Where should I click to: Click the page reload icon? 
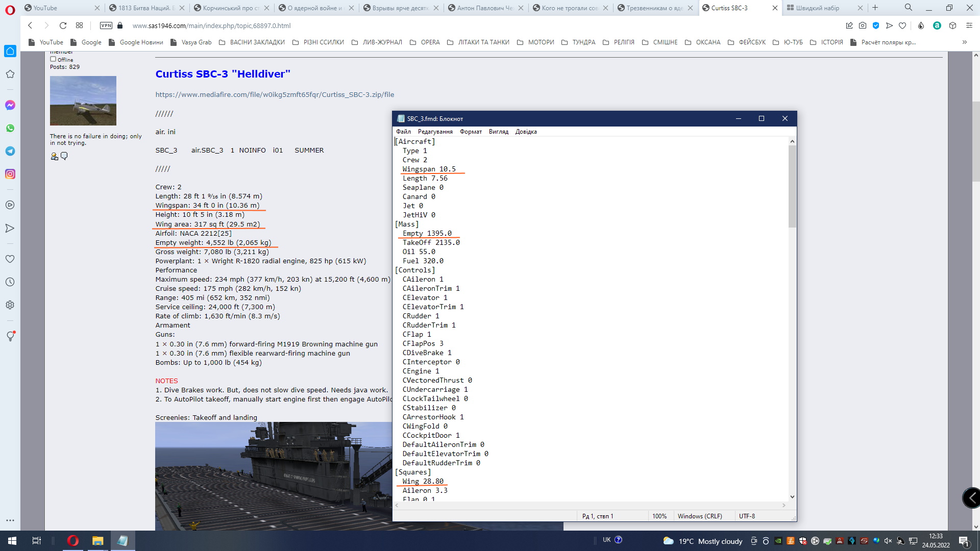pos(63,26)
